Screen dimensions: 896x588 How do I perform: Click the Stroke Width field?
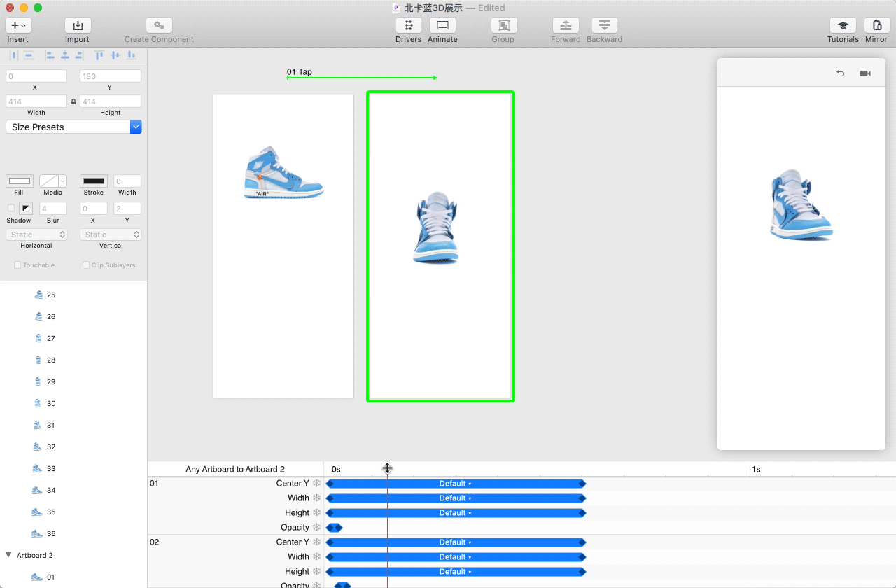[x=127, y=181]
